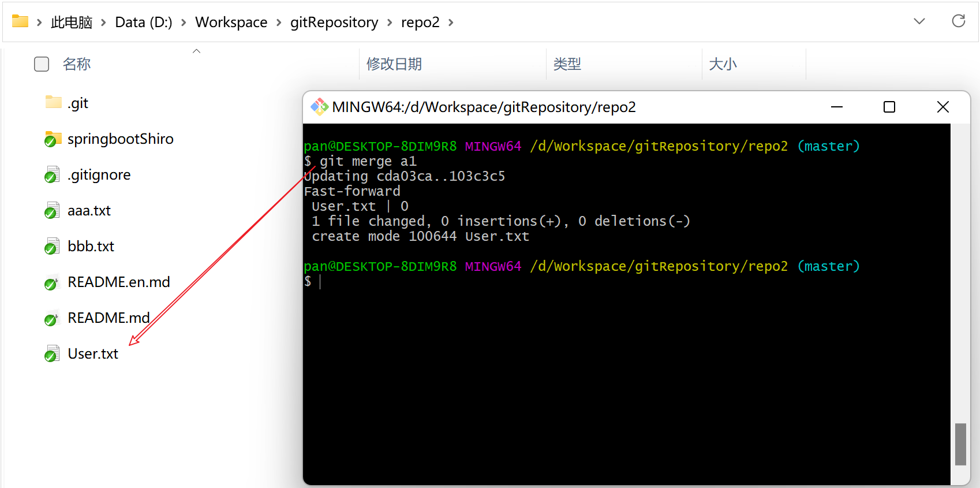Select the aaa.txt file icon
Image resolution: width=980 pixels, height=488 pixels.
pyautogui.click(x=53, y=211)
